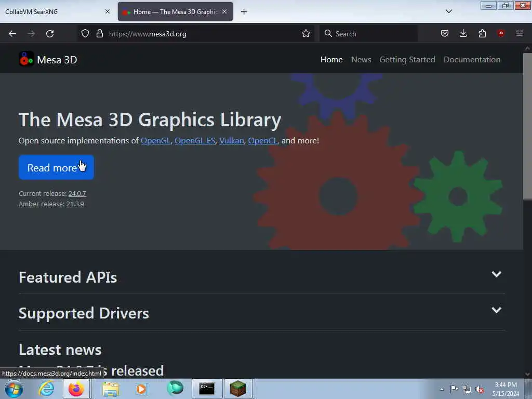
Task: Close the CollabVM SearXNG tab
Action: [108, 11]
